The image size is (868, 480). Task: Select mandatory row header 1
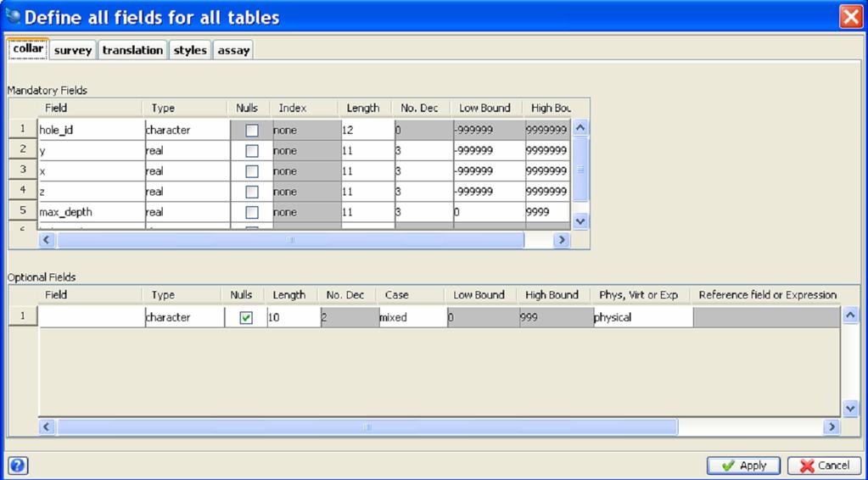point(23,128)
